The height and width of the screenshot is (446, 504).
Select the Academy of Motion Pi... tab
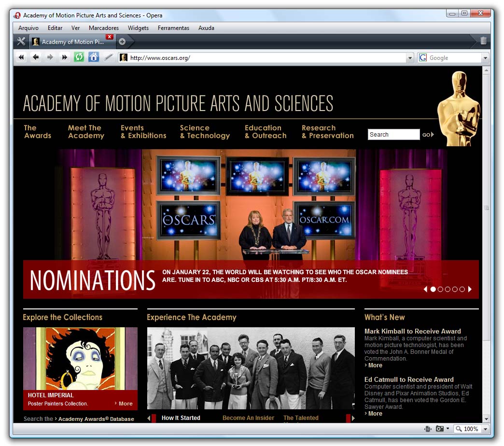[x=72, y=42]
